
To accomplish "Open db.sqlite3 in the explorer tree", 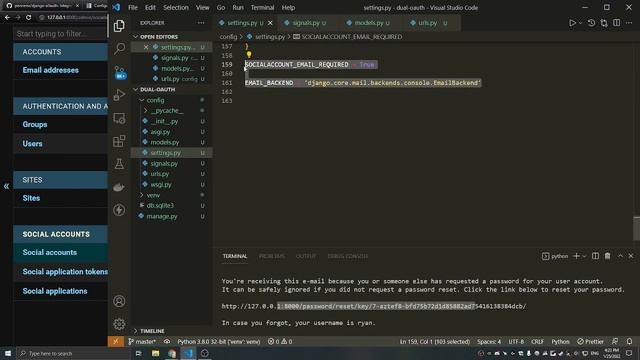I will click(160, 206).
